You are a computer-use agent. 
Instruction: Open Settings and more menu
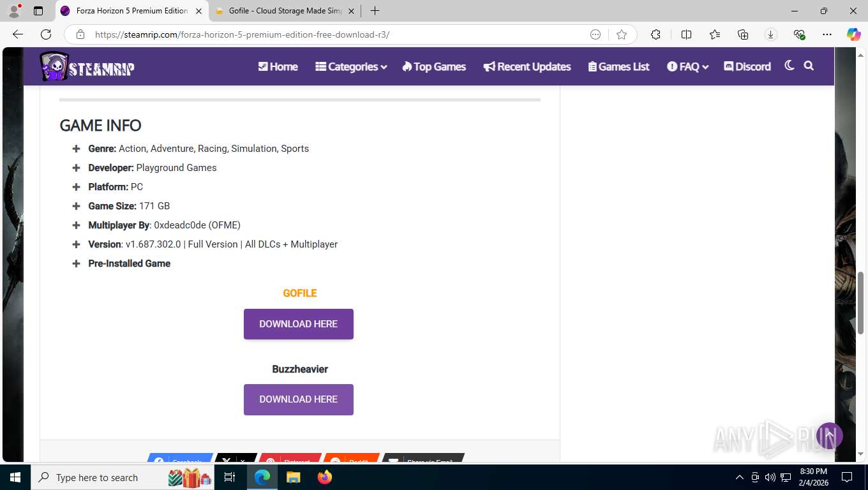point(827,34)
